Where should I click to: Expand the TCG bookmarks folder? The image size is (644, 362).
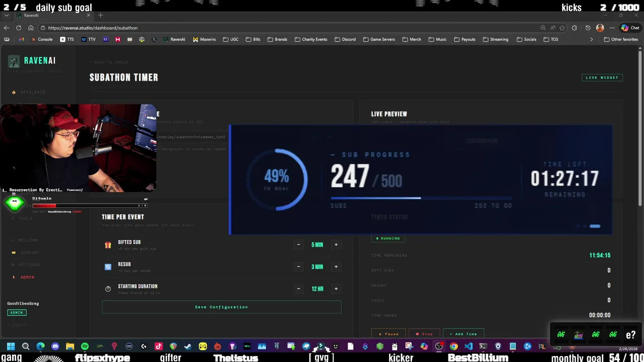click(551, 39)
